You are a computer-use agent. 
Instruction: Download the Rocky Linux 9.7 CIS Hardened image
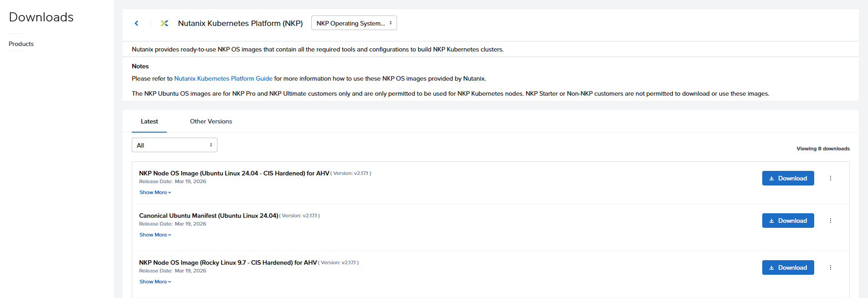point(788,267)
